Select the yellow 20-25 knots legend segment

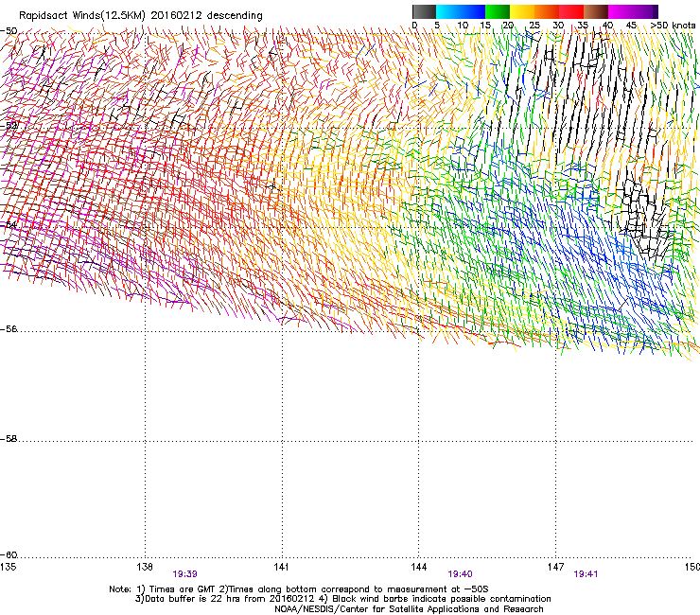522,11
